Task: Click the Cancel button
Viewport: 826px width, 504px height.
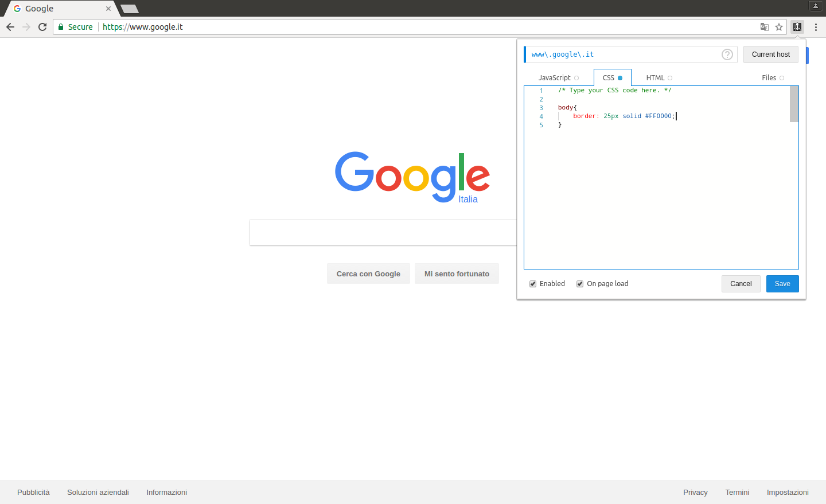Action: point(741,284)
